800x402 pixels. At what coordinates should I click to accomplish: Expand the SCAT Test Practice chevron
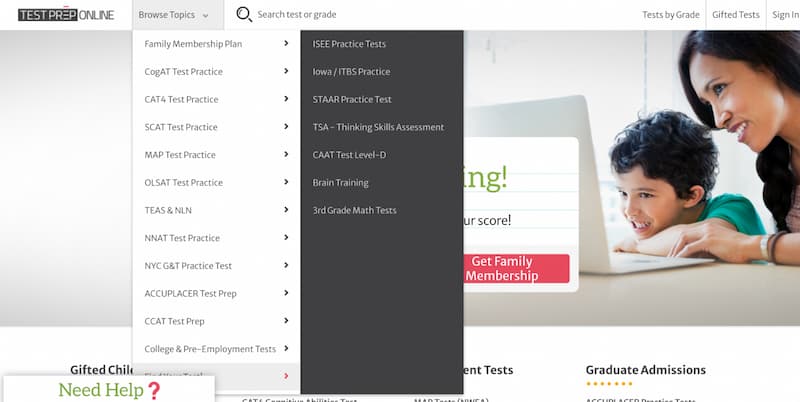coord(286,127)
